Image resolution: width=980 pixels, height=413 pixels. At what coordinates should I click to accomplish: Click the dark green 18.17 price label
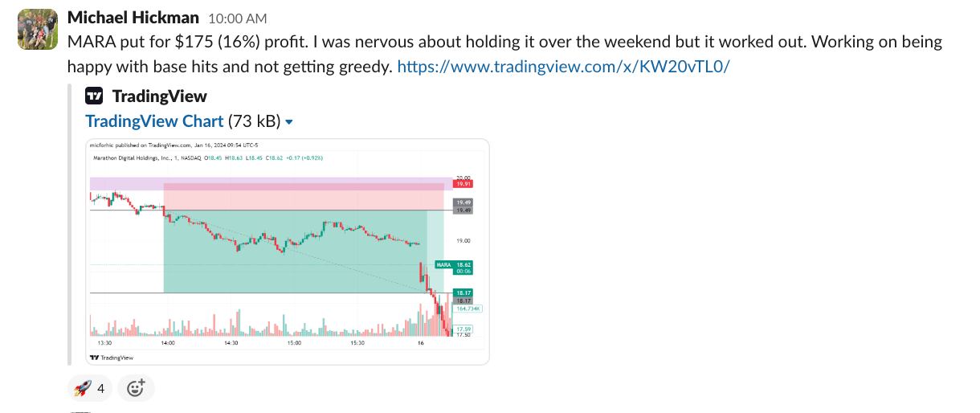[463, 292]
